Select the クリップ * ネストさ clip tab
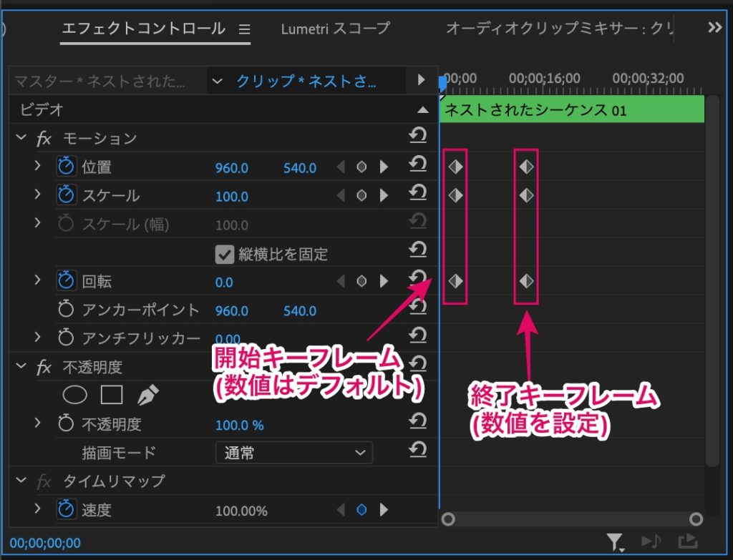This screenshot has width=733, height=560. pyautogui.click(x=306, y=82)
